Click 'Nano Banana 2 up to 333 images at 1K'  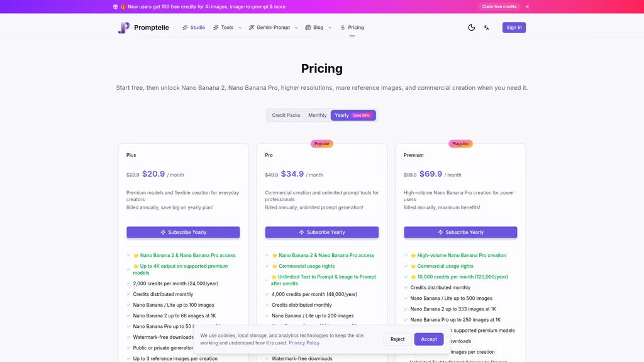[453, 309]
